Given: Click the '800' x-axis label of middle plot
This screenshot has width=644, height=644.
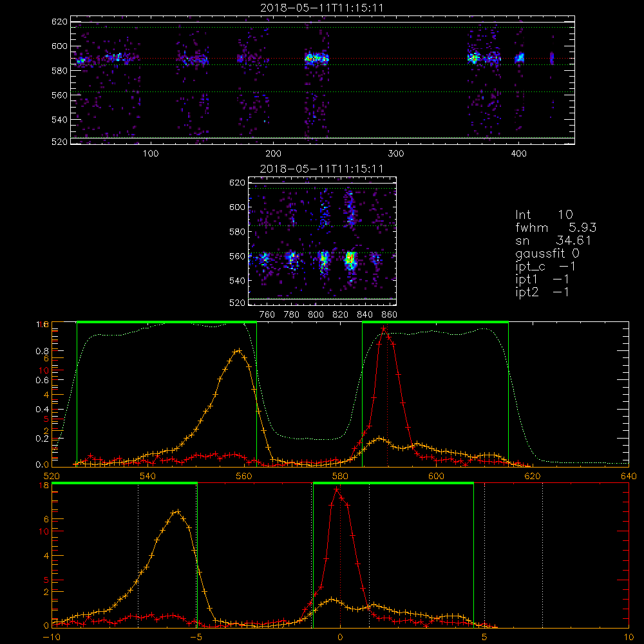Looking at the screenshot, I should tap(316, 315).
